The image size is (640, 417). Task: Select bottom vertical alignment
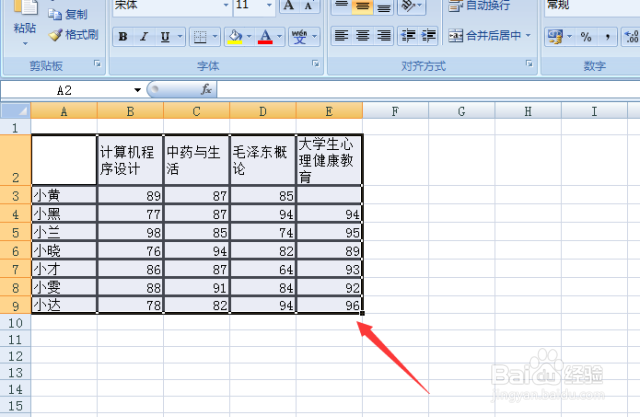384,6
